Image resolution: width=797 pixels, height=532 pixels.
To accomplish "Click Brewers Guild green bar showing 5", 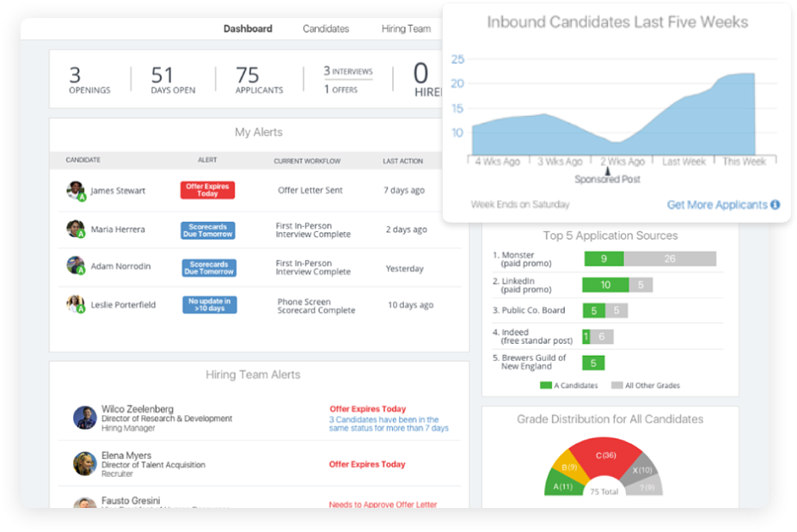I will 593,363.
